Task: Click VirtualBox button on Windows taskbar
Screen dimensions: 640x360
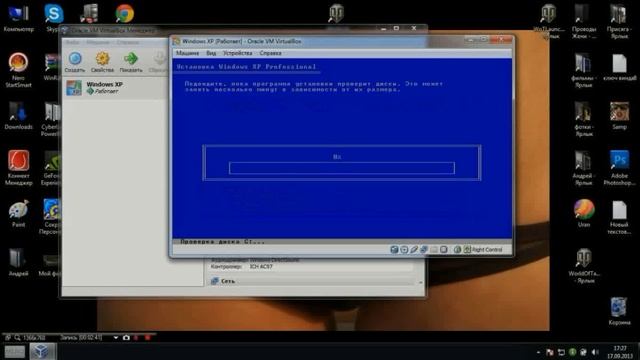Action: [x=42, y=351]
